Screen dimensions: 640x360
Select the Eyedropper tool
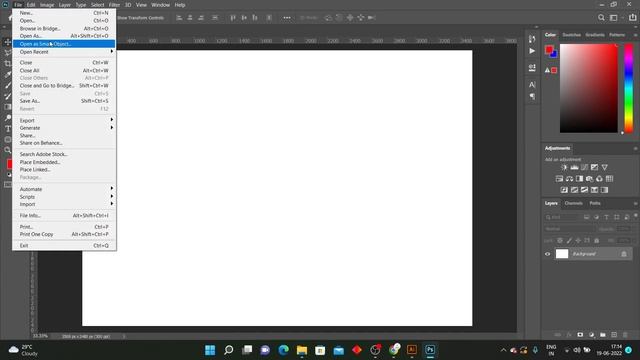(7, 75)
